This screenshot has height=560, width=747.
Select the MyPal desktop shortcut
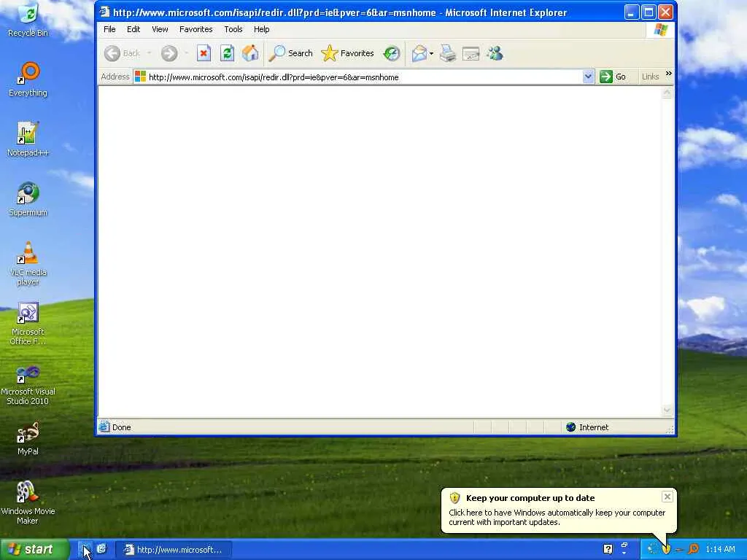pyautogui.click(x=28, y=438)
